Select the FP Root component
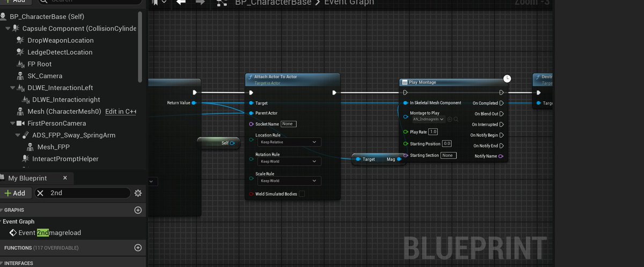Screen dimensions: 644x267 pos(39,64)
